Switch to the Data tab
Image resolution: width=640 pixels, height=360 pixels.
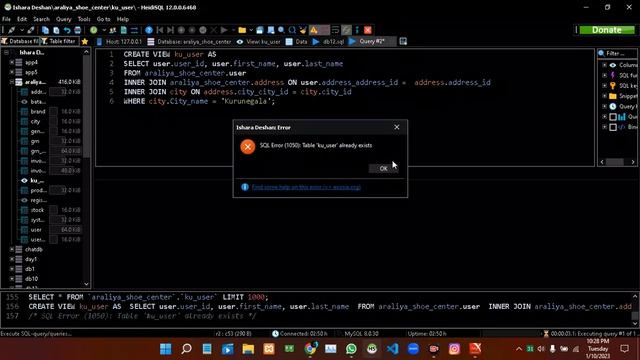pos(297,42)
